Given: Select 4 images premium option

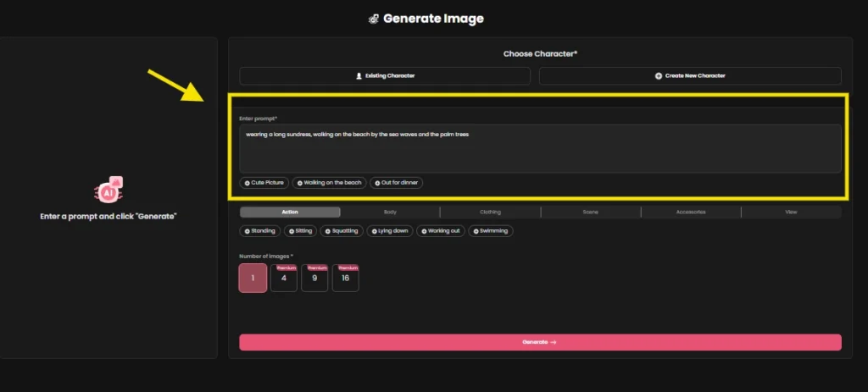Looking at the screenshot, I should coord(283,278).
